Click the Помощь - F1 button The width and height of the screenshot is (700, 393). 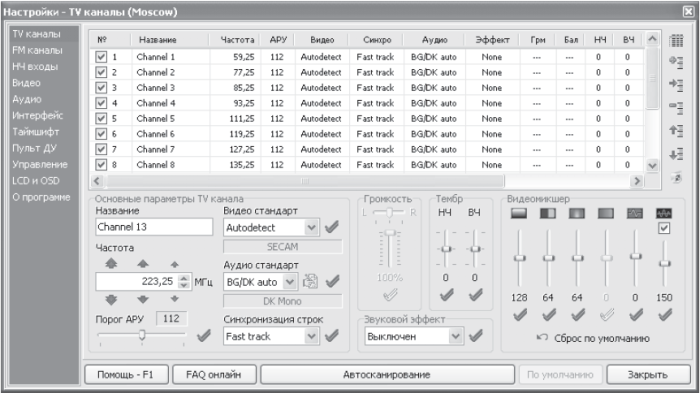click(x=125, y=375)
